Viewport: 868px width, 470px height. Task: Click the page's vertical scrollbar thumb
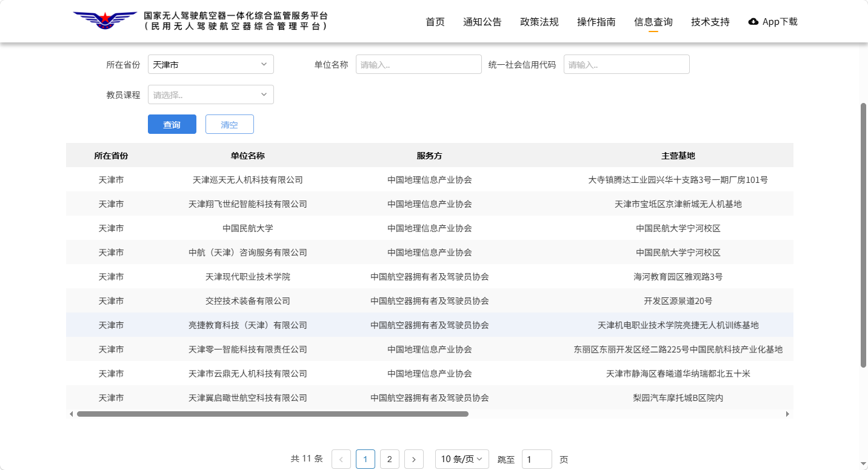point(864,235)
